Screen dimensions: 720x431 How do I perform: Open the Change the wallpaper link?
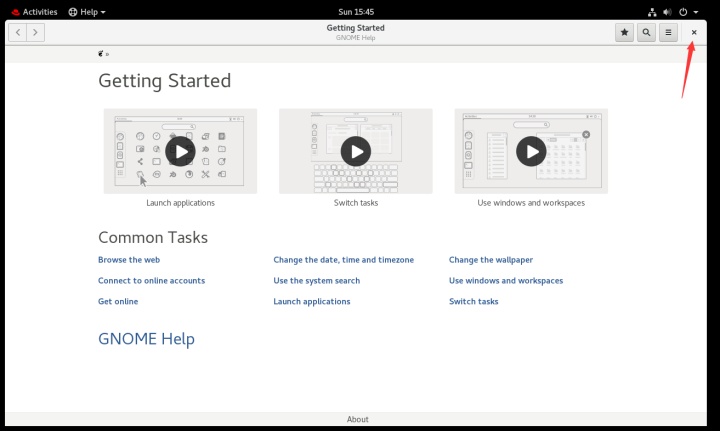(x=491, y=260)
